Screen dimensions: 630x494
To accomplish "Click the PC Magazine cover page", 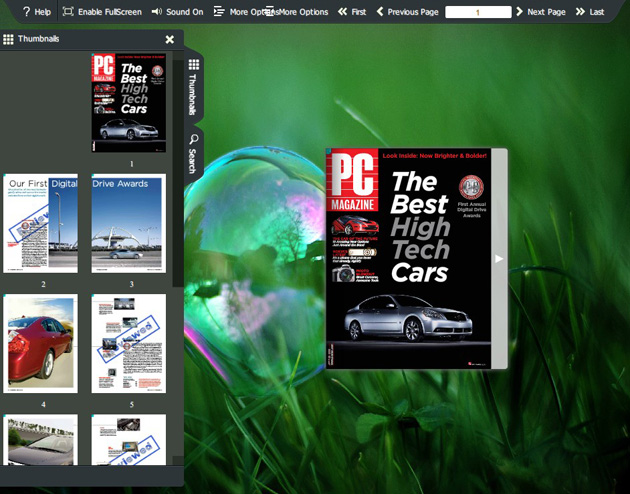I will coord(409,259).
